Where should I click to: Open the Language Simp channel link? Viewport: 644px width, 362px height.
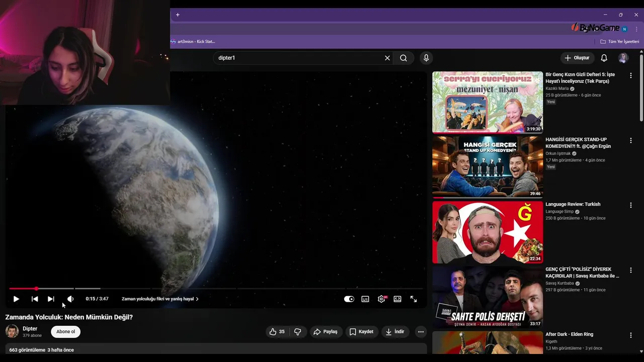[559, 212]
